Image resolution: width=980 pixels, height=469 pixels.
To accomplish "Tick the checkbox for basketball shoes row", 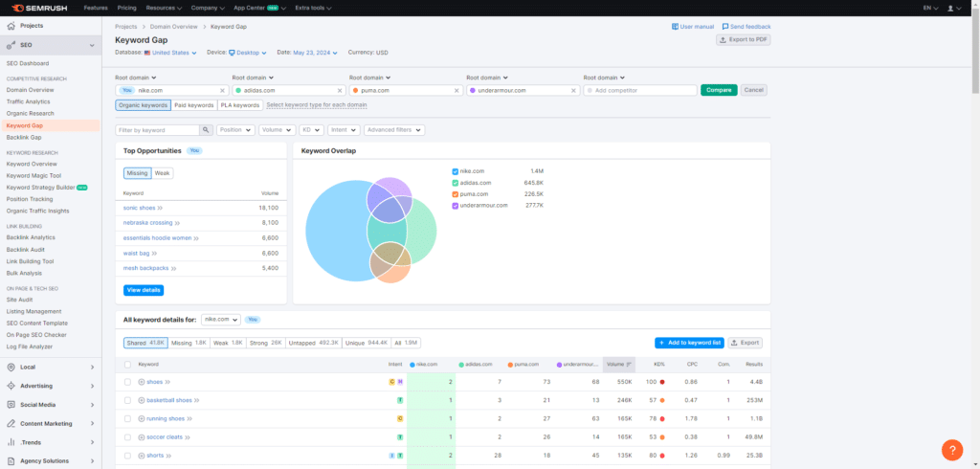I will pyautogui.click(x=128, y=400).
